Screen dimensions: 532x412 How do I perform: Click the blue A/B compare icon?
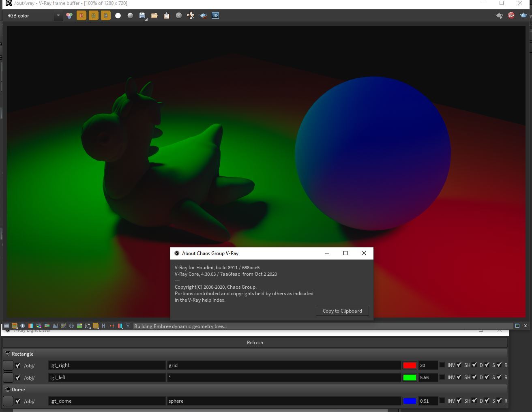(x=215, y=15)
